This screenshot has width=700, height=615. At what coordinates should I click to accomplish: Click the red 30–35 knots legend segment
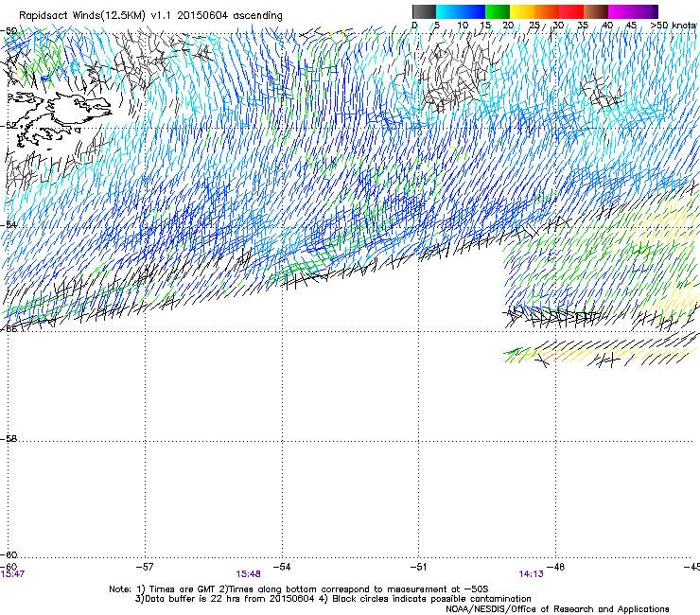click(571, 11)
